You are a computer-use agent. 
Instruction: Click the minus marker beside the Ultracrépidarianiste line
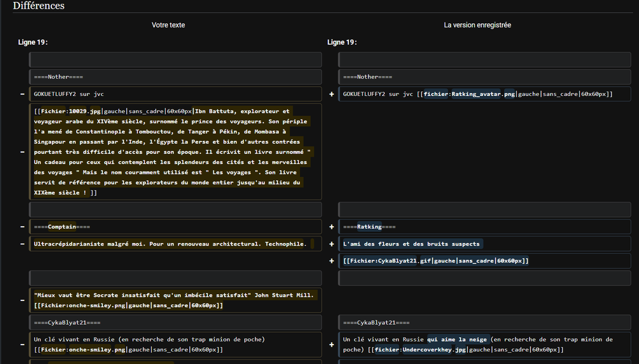(x=22, y=244)
